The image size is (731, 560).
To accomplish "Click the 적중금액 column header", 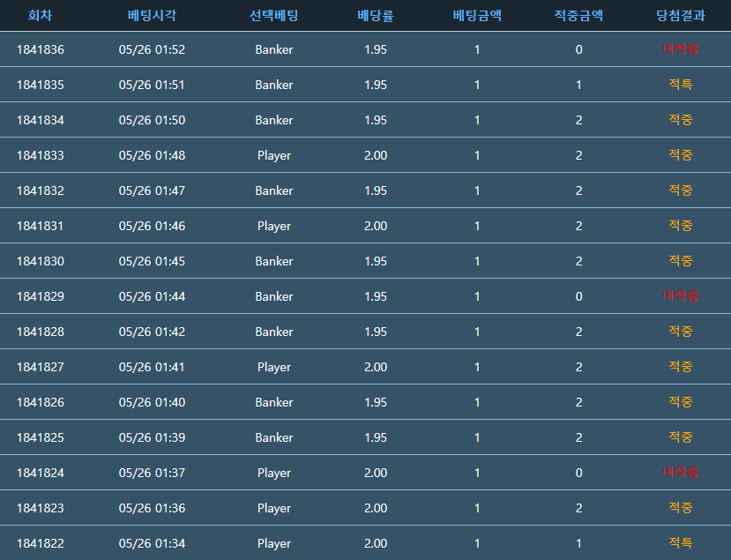I will click(x=578, y=15).
